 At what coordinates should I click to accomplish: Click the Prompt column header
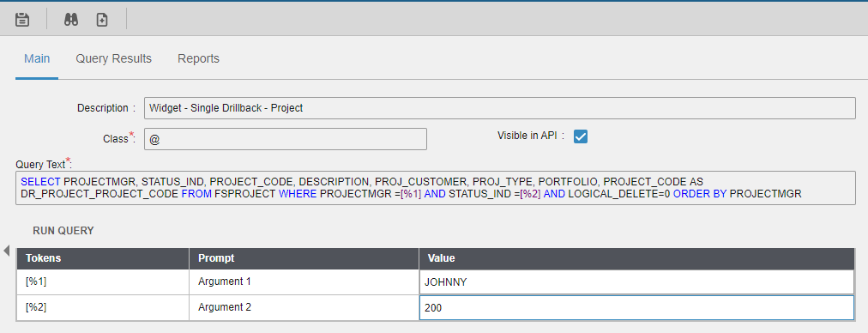tap(304, 258)
